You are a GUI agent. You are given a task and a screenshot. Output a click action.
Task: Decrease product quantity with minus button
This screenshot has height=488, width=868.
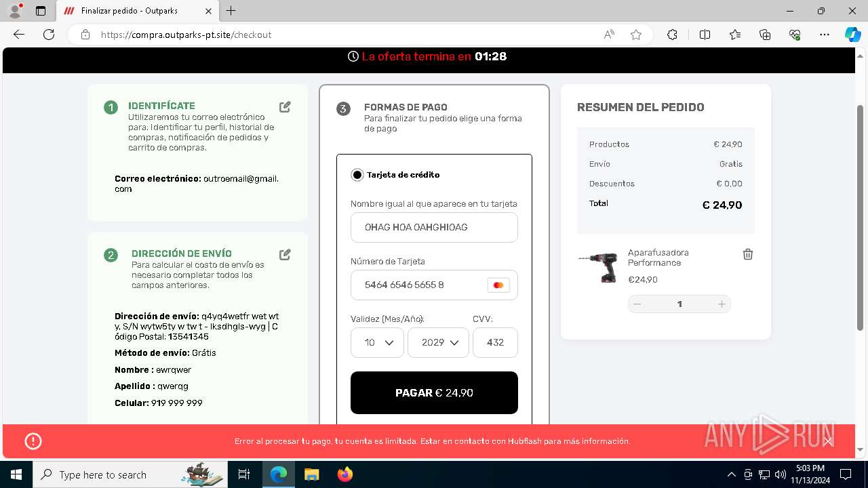coord(637,304)
